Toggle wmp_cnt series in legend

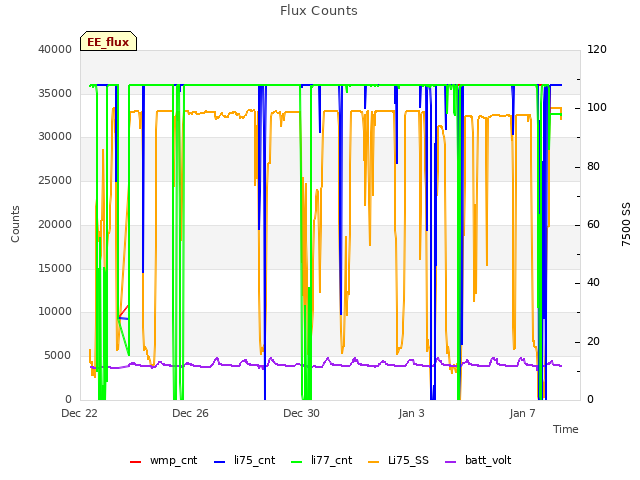(164, 460)
